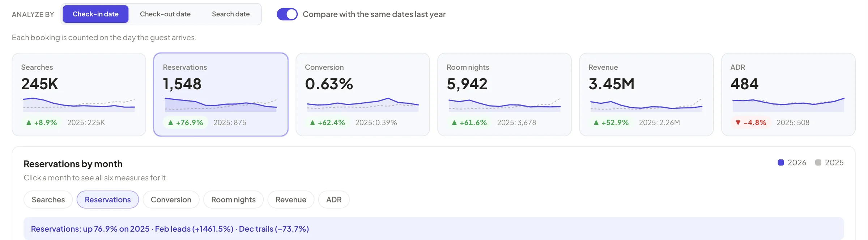Click the +76.9% up-arrow badge
This screenshot has width=868, height=240.
[x=186, y=123]
